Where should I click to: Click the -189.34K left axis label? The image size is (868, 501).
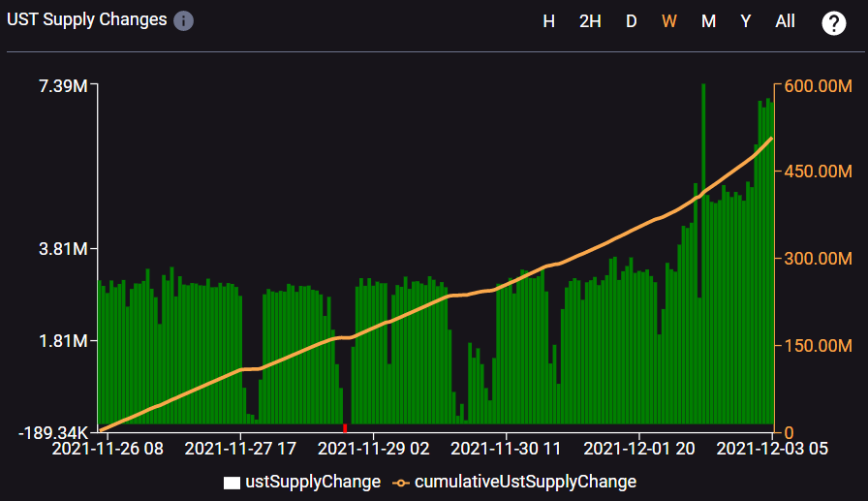click(x=53, y=433)
